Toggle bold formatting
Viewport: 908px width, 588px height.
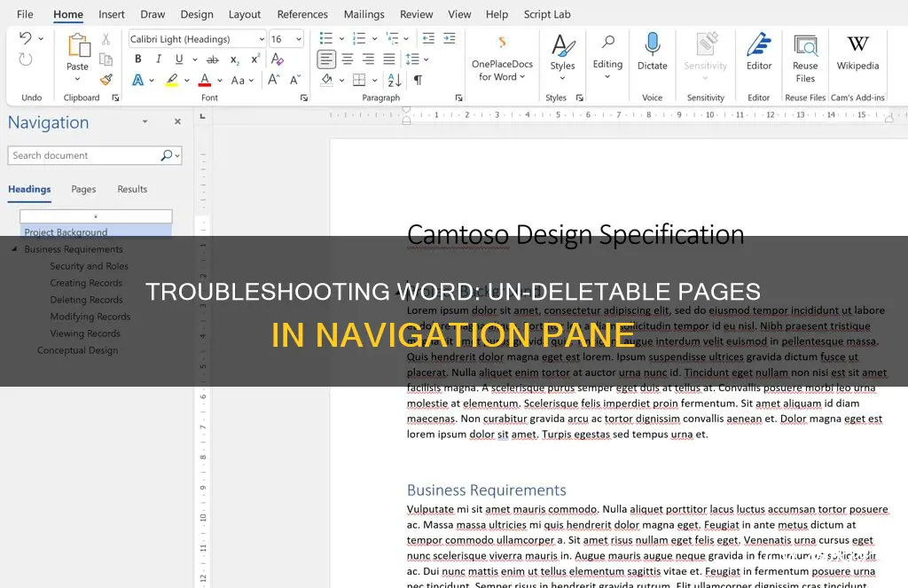point(137,59)
